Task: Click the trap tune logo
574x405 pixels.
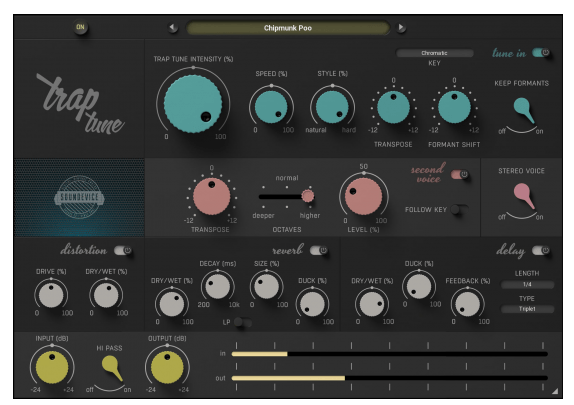Action: pyautogui.click(x=81, y=104)
